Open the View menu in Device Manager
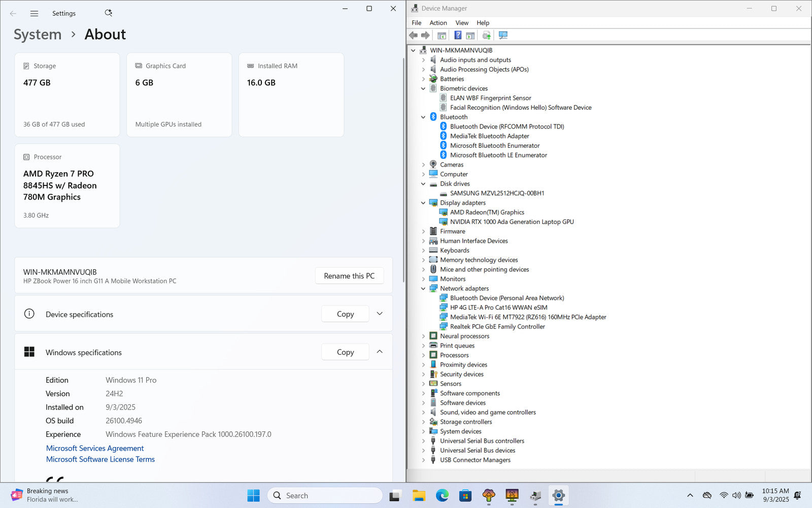Viewport: 812px width, 508px height. [x=462, y=23]
